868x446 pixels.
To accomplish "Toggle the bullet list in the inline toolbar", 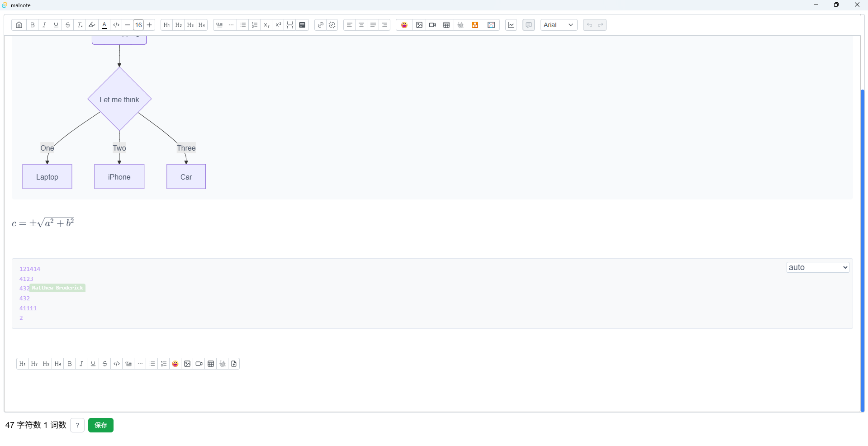I will click(x=152, y=364).
